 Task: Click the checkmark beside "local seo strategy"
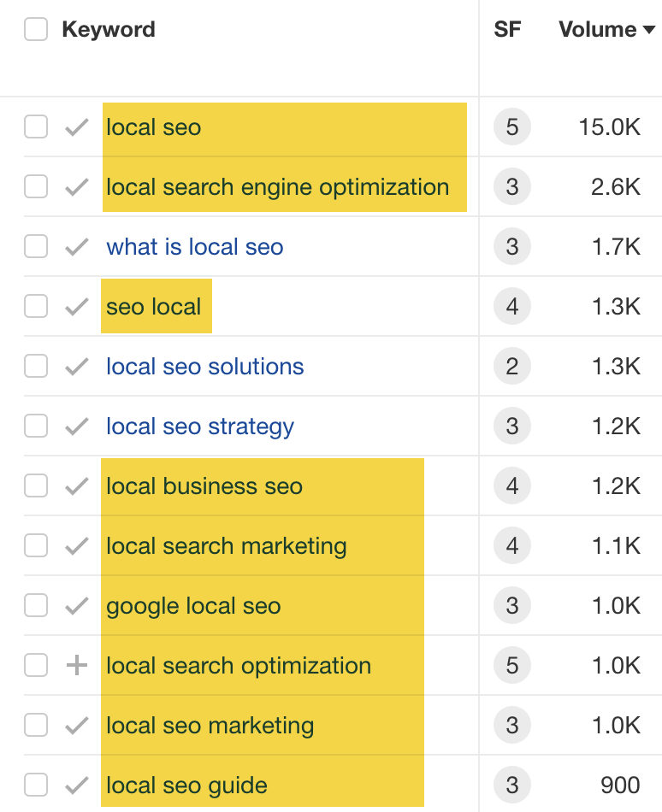pos(74,426)
